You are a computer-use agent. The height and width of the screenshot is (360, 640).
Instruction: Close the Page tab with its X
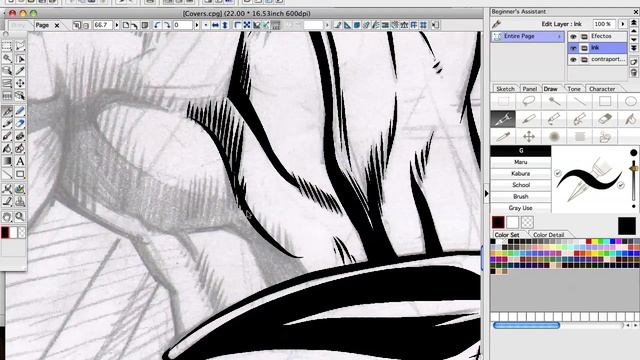(x=57, y=25)
